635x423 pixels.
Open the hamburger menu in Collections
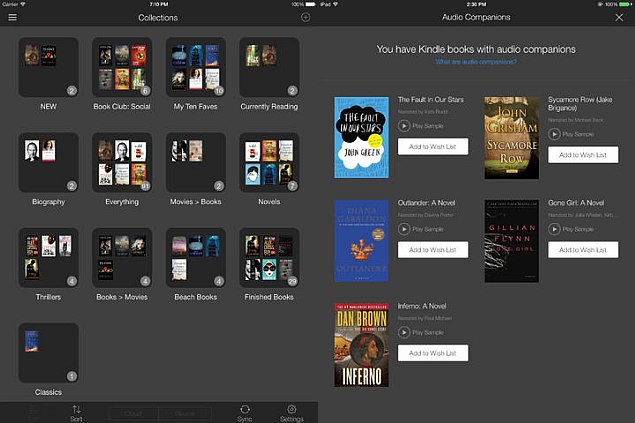click(x=13, y=17)
